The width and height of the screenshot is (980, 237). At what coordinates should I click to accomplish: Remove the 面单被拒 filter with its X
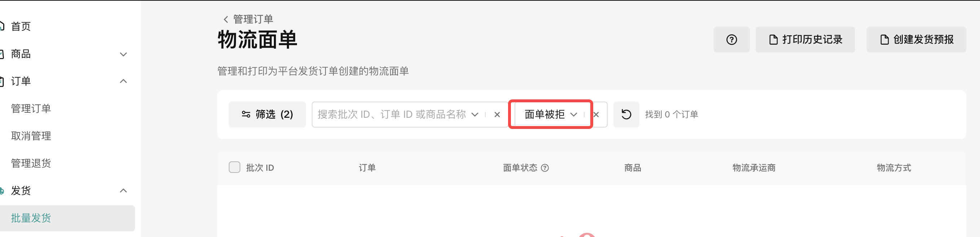[x=596, y=114]
